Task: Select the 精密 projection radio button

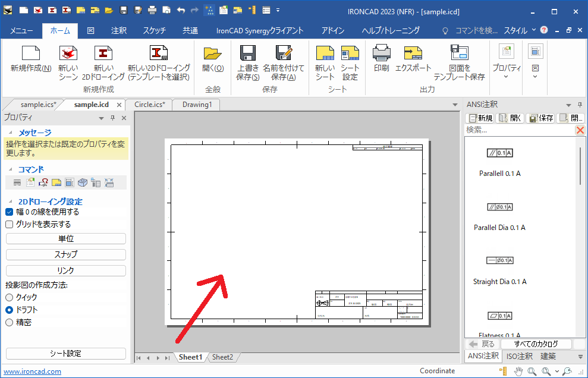Action: (10, 322)
